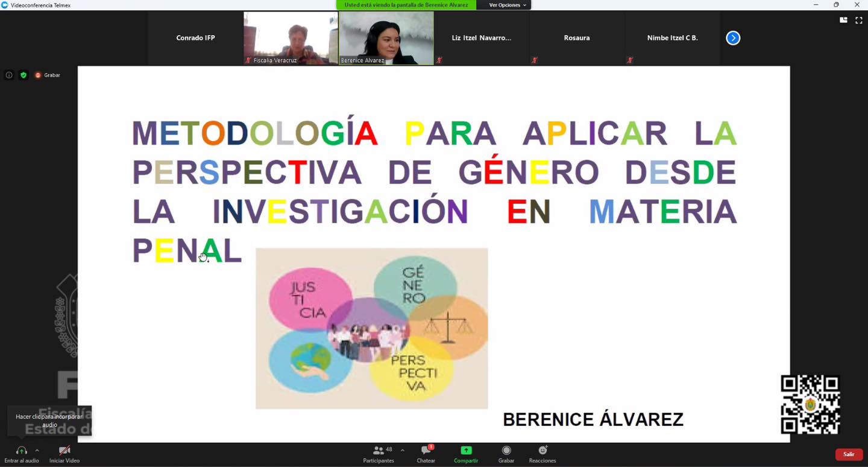Click the green screen-sharing notification banner
The width and height of the screenshot is (868, 467).
click(406, 5)
